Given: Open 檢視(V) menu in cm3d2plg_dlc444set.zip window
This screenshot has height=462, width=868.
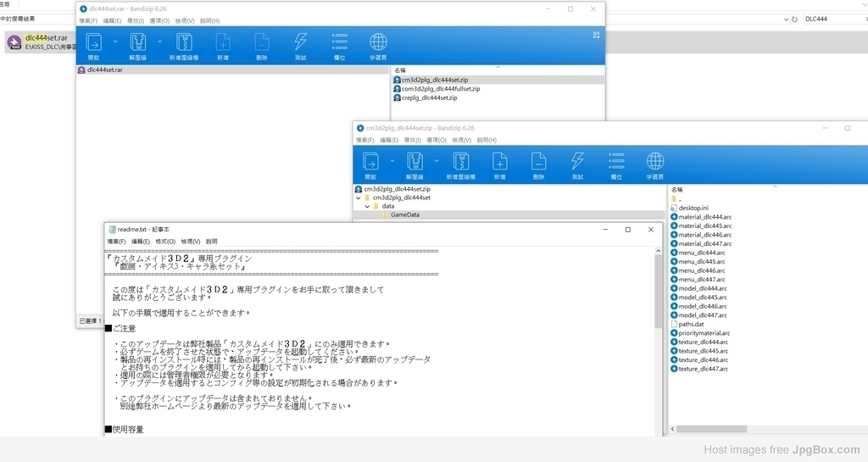Looking at the screenshot, I should tap(461, 141).
